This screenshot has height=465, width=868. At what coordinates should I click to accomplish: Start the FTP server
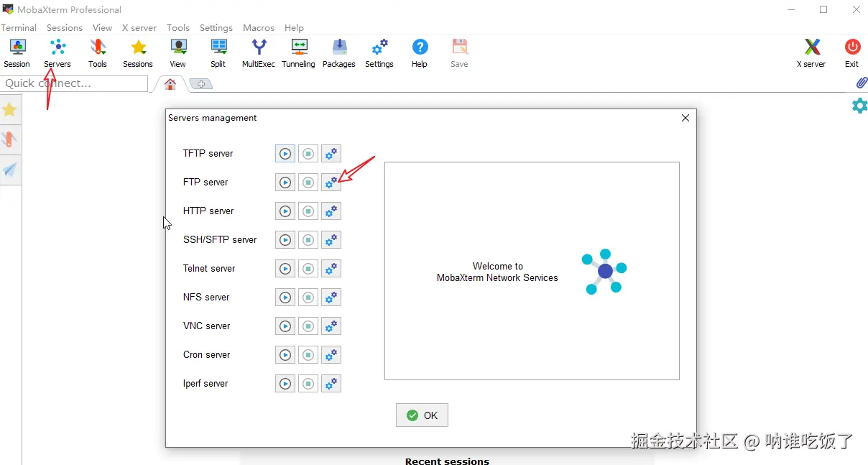(x=285, y=183)
